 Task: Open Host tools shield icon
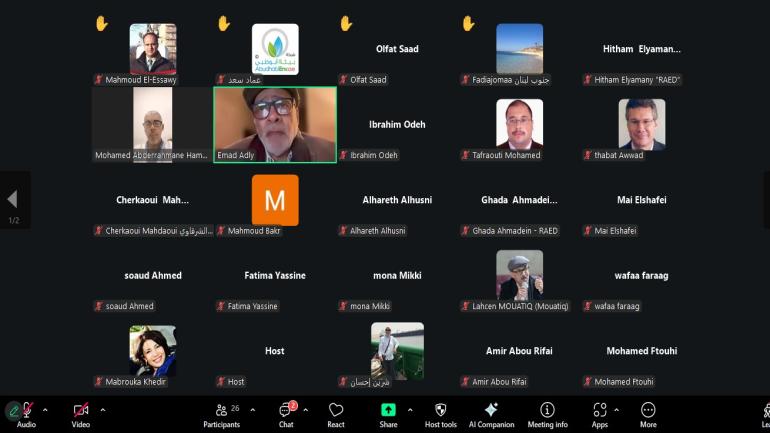[441, 411]
